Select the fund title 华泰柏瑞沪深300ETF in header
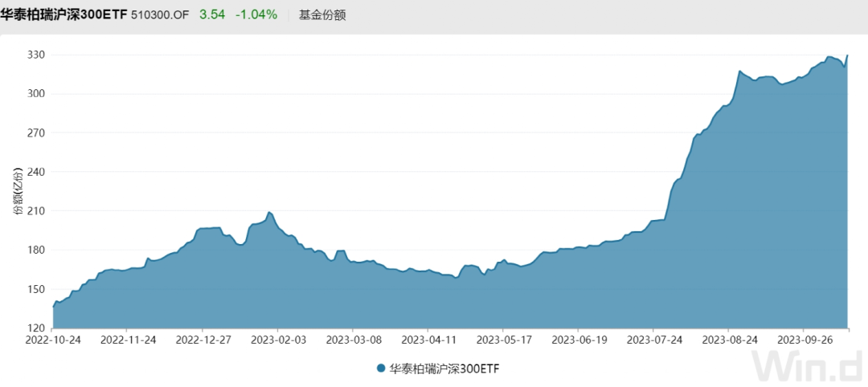 point(64,15)
